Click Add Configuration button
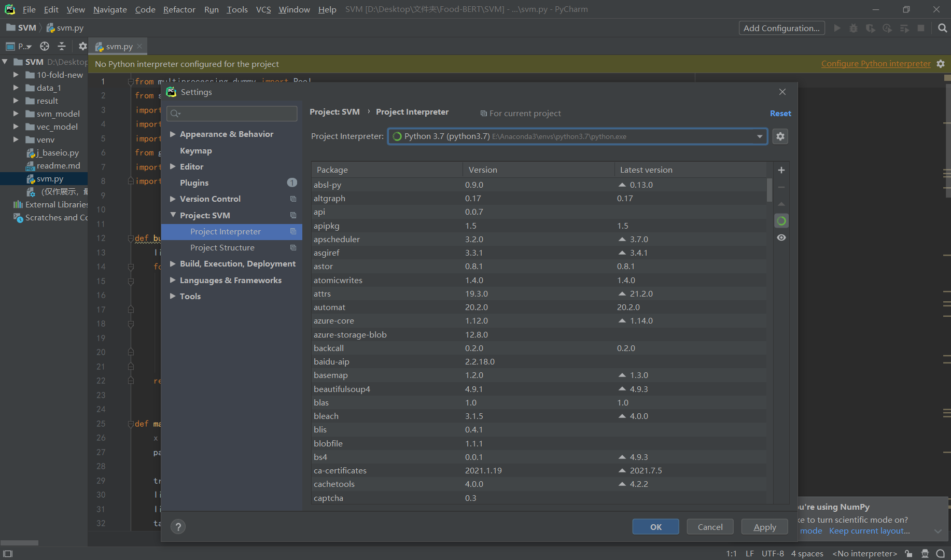This screenshot has height=560, width=951. 781,28
